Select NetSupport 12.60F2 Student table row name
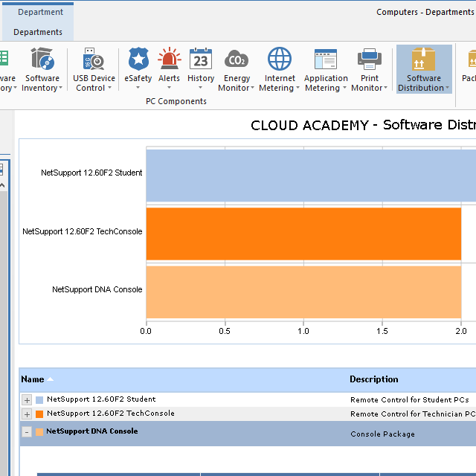 (x=101, y=399)
